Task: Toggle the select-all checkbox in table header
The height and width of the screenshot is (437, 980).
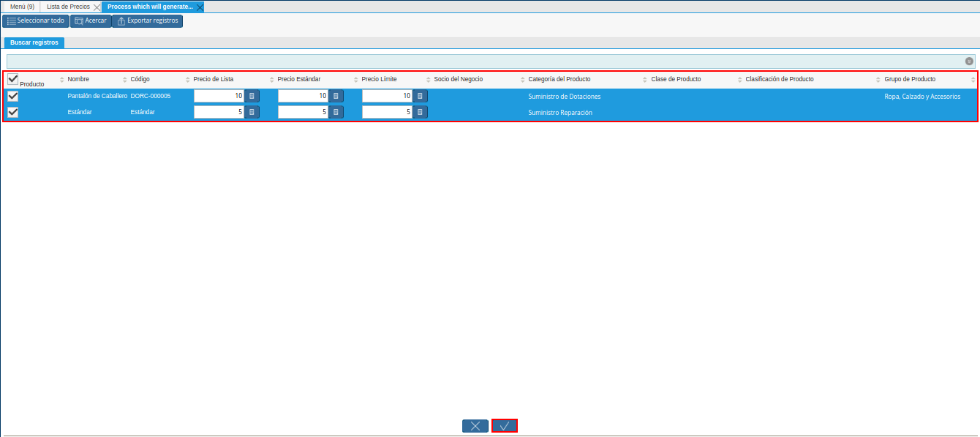Action: point(13,79)
